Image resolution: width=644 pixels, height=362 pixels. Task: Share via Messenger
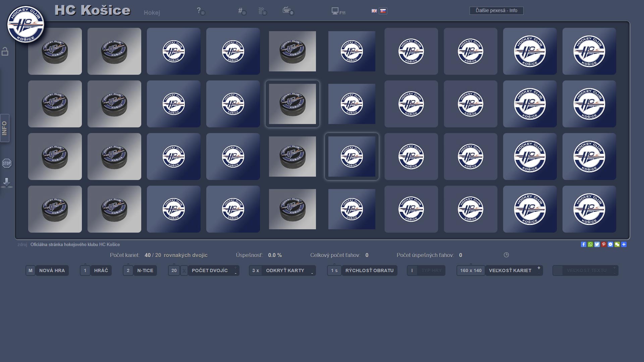(610, 244)
